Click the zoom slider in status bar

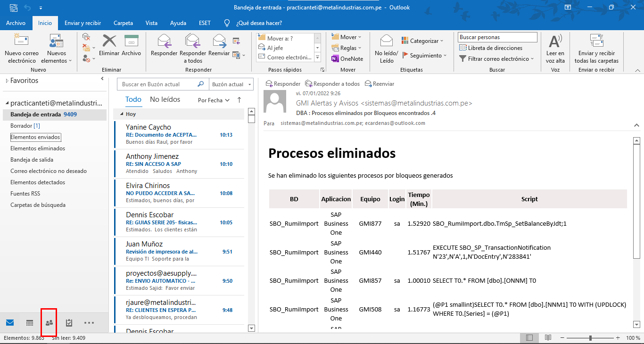(x=590, y=338)
